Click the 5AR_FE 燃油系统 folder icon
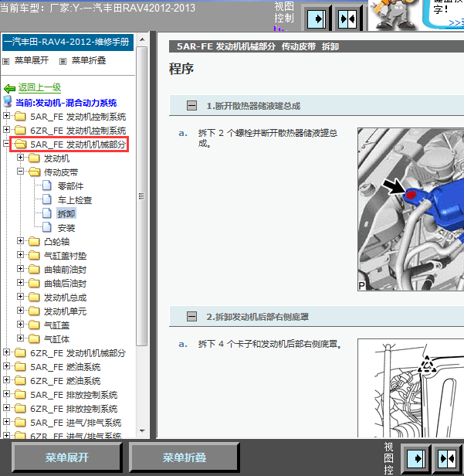Screen dimensions: 464x476 20,367
